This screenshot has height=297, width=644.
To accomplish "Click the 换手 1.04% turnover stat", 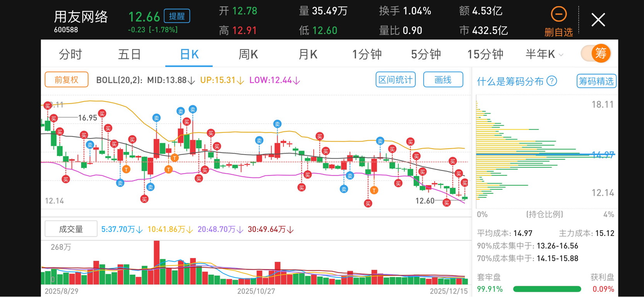I will click(x=405, y=11).
